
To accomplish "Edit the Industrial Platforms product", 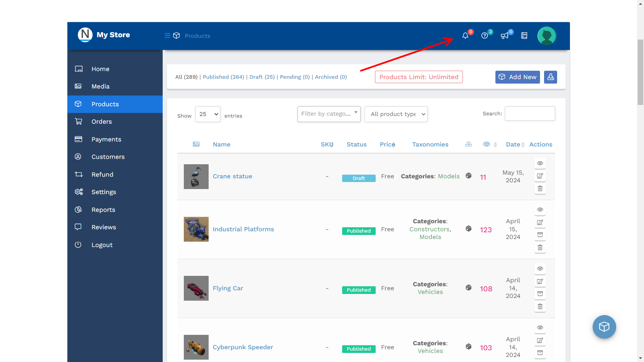I will (x=540, y=222).
